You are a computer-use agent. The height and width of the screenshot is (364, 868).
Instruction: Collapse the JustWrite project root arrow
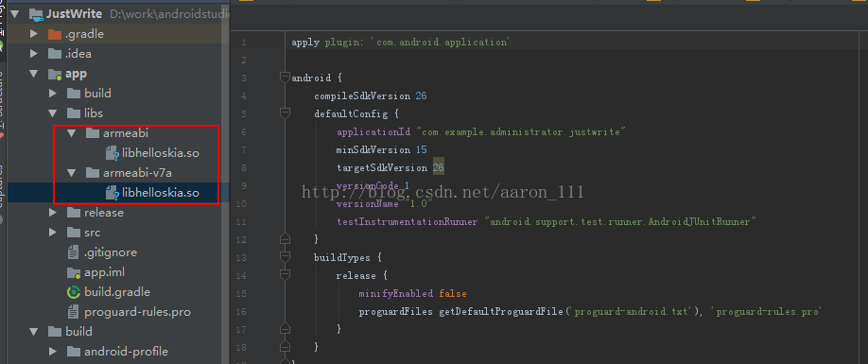(15, 14)
